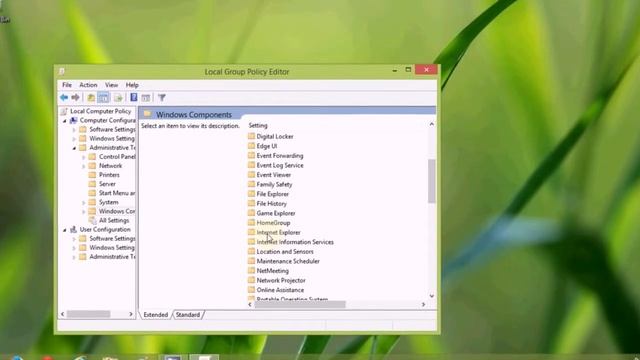Collapse the Computer Configuration node
Viewport: 640px width, 360px height.
(x=64, y=121)
